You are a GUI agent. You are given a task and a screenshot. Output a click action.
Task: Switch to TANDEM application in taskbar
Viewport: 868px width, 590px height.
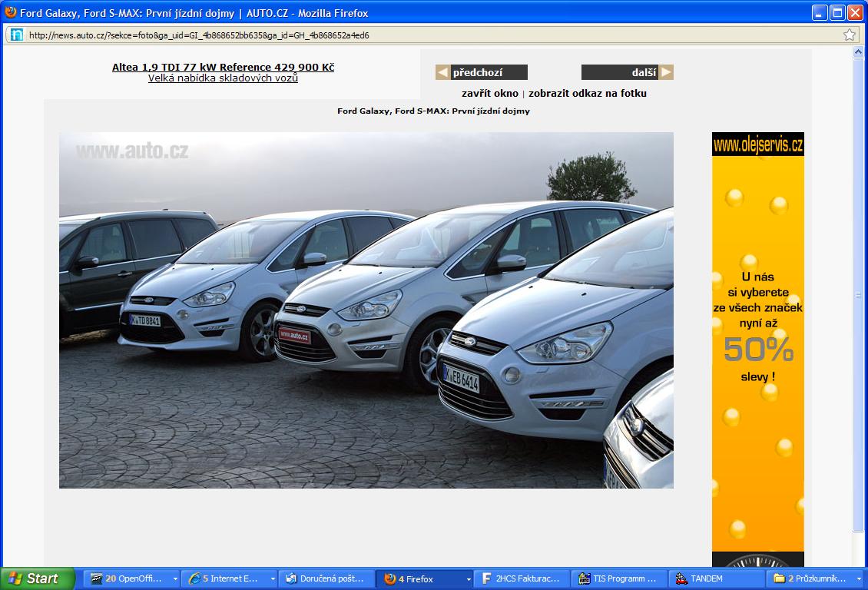714,578
